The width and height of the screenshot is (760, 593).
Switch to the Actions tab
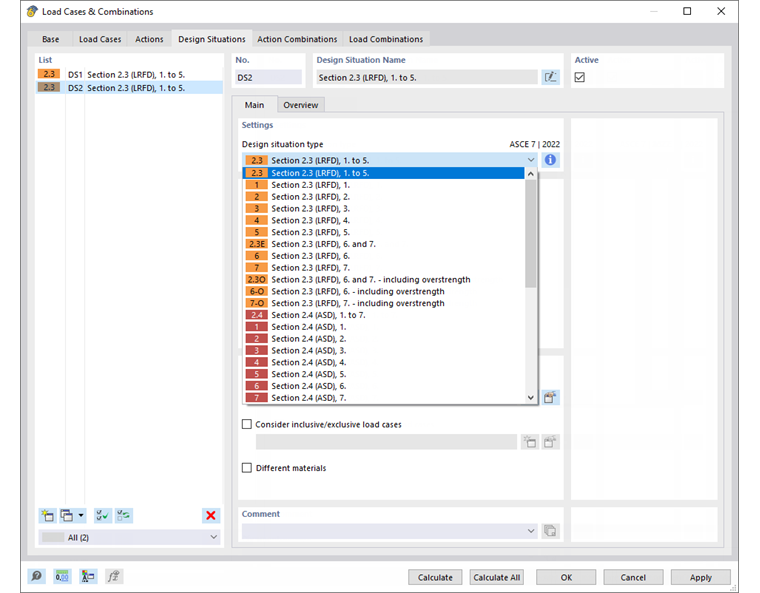coord(149,39)
